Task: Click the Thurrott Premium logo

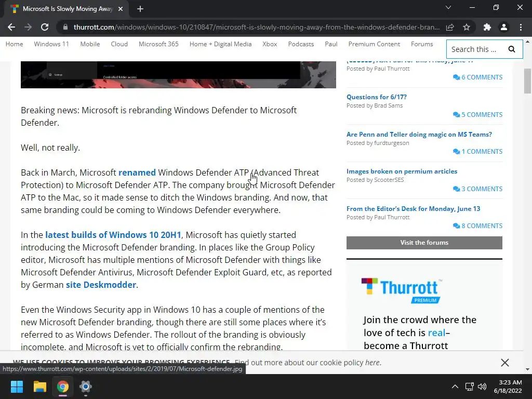Action: click(x=402, y=290)
